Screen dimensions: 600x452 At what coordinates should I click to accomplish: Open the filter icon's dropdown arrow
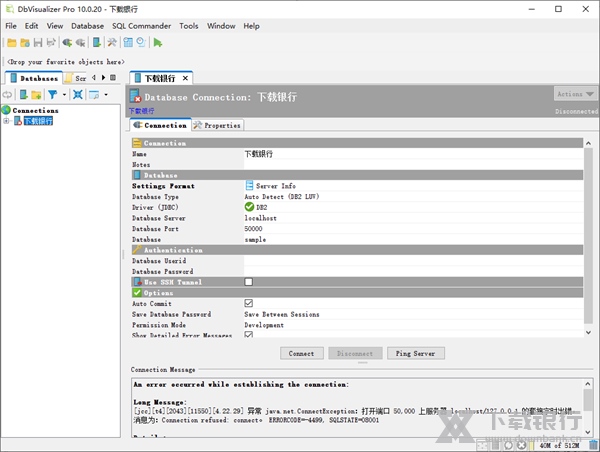coord(64,94)
